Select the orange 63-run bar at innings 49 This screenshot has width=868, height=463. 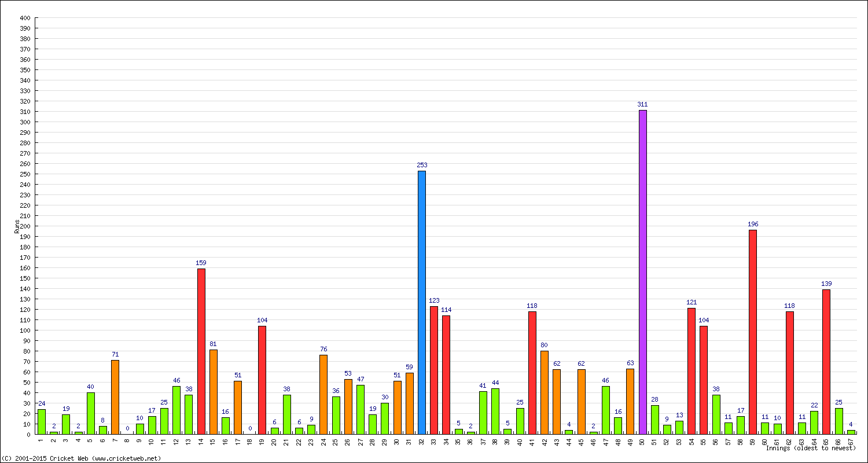pos(630,401)
